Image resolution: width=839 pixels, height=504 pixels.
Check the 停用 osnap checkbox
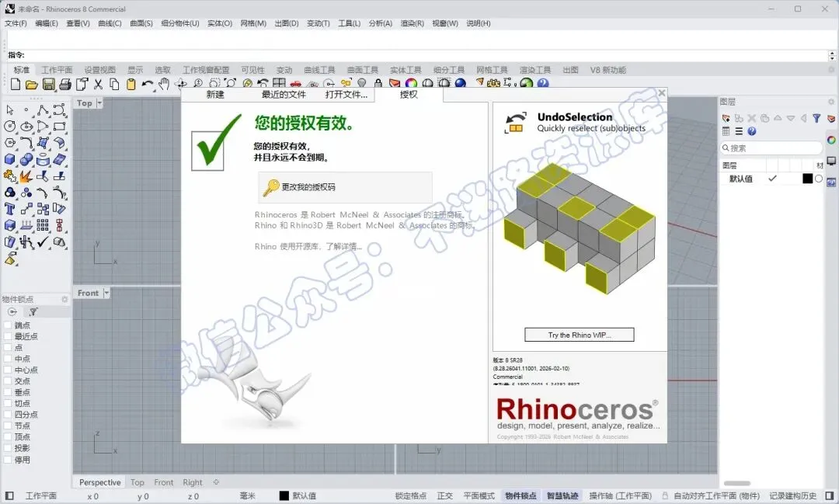(x=8, y=461)
